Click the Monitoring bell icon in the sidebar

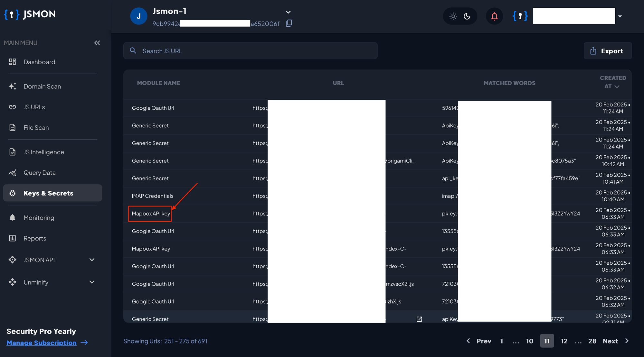(12, 217)
